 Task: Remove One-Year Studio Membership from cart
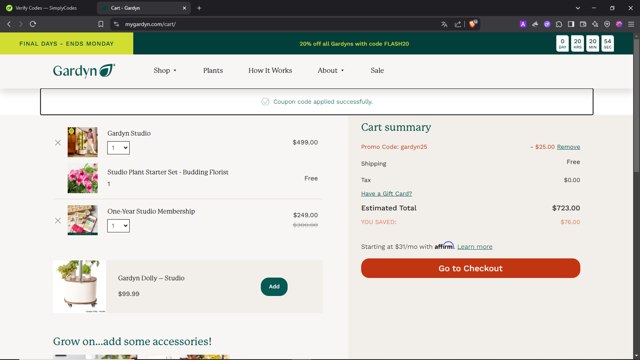(58, 220)
